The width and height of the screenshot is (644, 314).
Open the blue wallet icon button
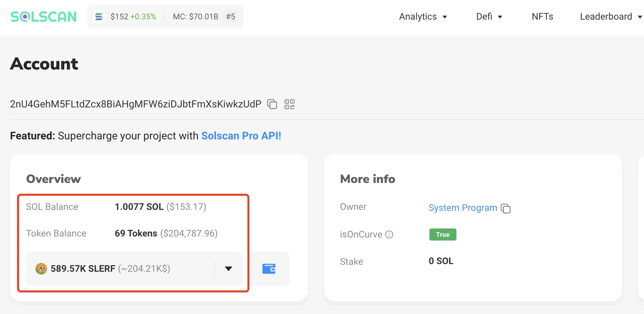pyautogui.click(x=269, y=269)
